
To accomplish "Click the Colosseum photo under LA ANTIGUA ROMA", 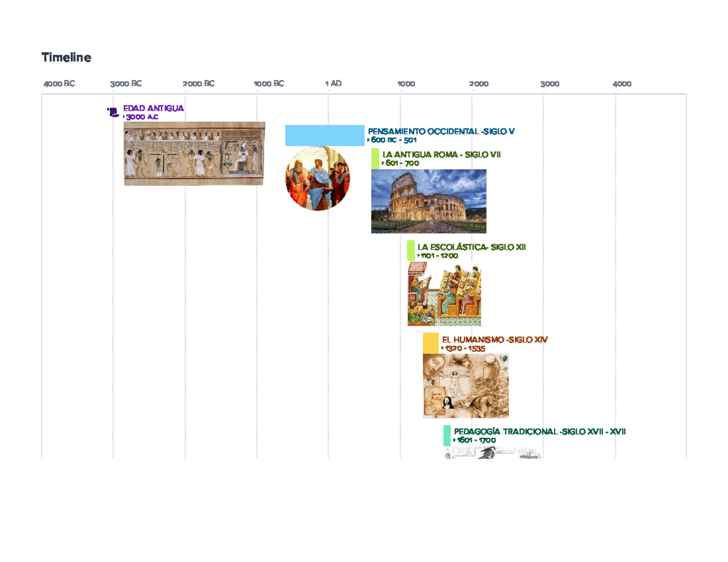I will pyautogui.click(x=428, y=201).
